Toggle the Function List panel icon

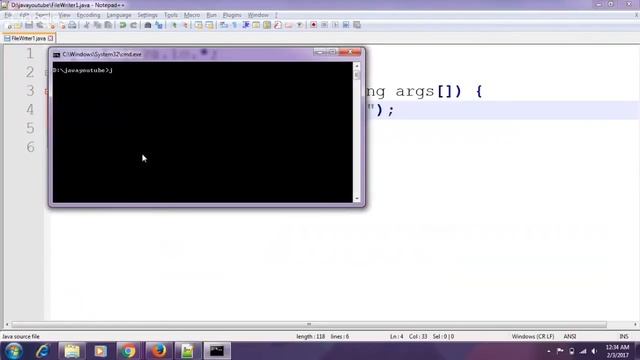pos(278,25)
